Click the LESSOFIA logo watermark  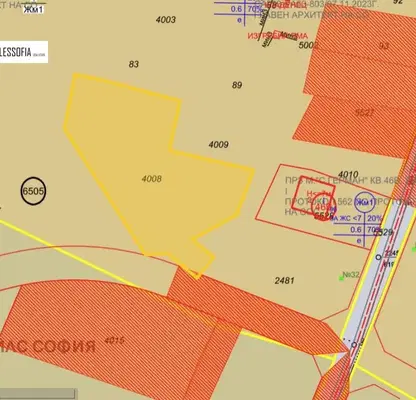pos(24,52)
